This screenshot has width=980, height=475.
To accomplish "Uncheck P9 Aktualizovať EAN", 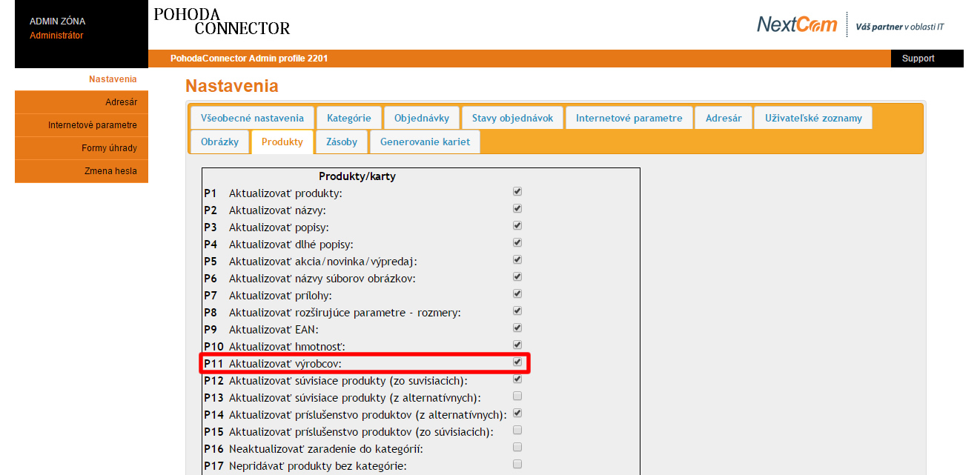I will (517, 328).
